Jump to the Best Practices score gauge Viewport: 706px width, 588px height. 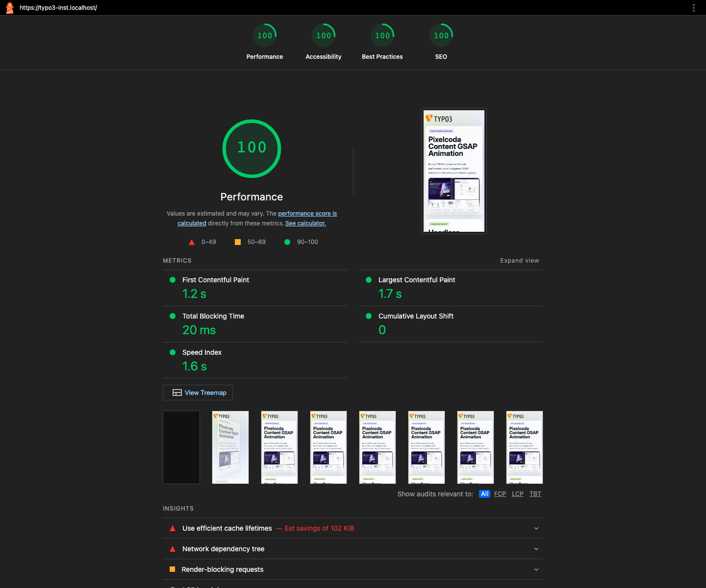coord(382,42)
